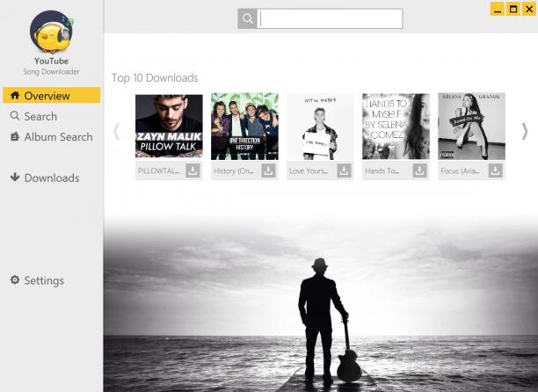Click the download icon for PILLOWTALK

pos(193,171)
